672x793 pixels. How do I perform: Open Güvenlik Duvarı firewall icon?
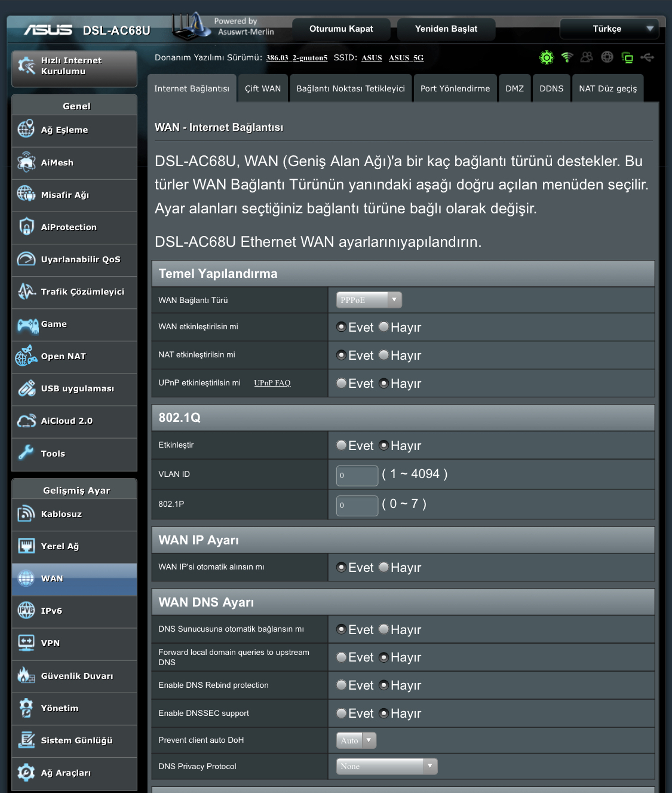click(x=26, y=675)
